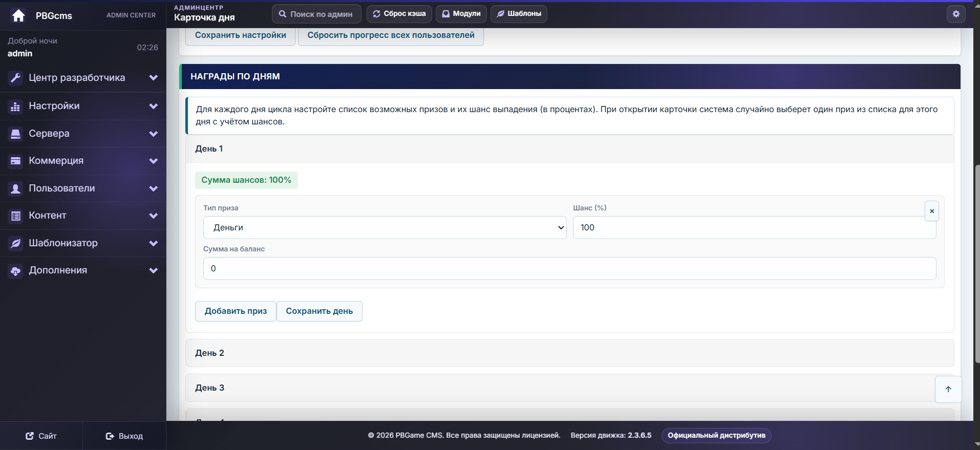Click the wrench icon for Центр разработчика

tap(15, 78)
